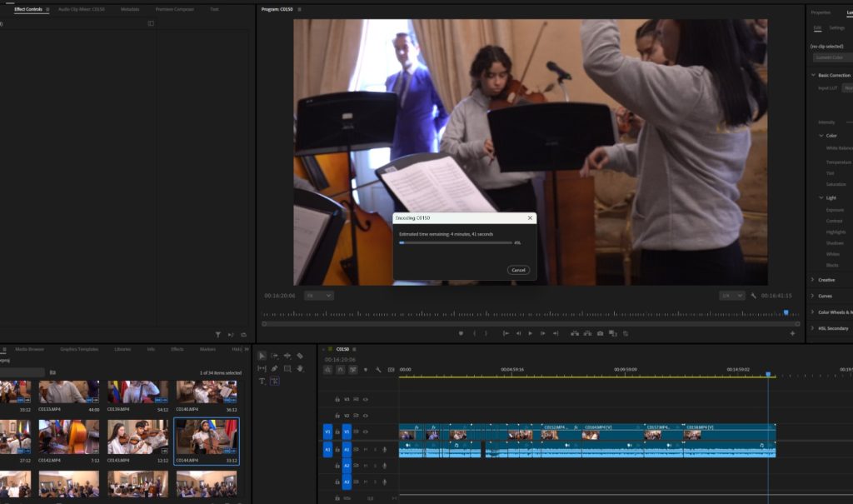Activate the Pen tool
The image size is (853, 504).
point(274,368)
